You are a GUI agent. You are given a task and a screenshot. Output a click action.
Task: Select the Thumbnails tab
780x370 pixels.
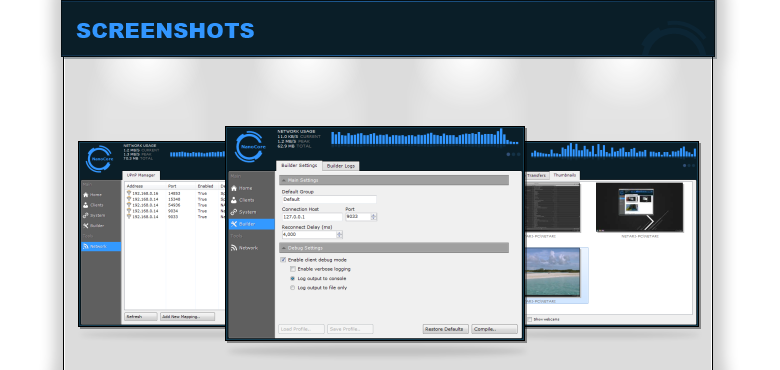point(565,176)
